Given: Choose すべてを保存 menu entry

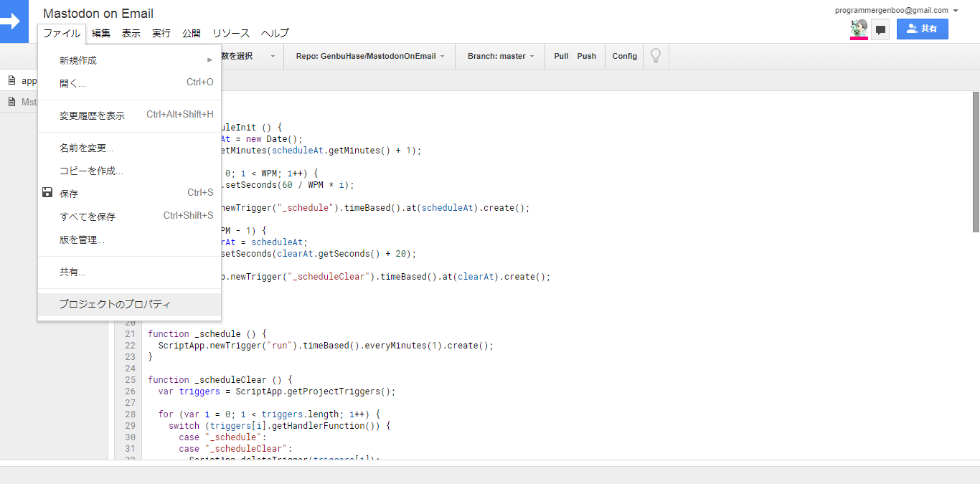Looking at the screenshot, I should (x=129, y=217).
